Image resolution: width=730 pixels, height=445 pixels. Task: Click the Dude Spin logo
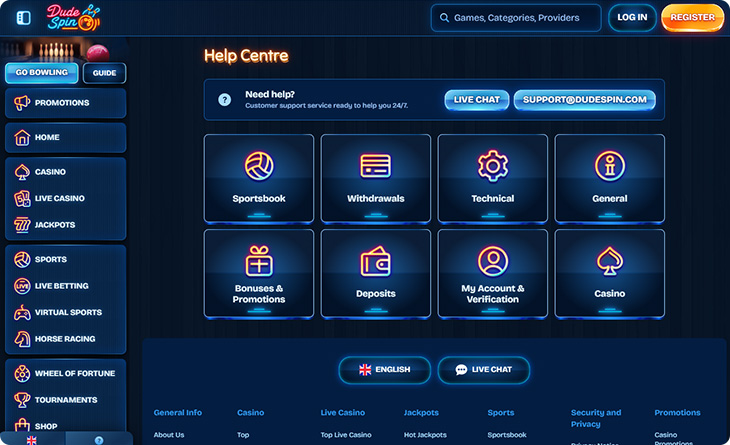[73, 17]
